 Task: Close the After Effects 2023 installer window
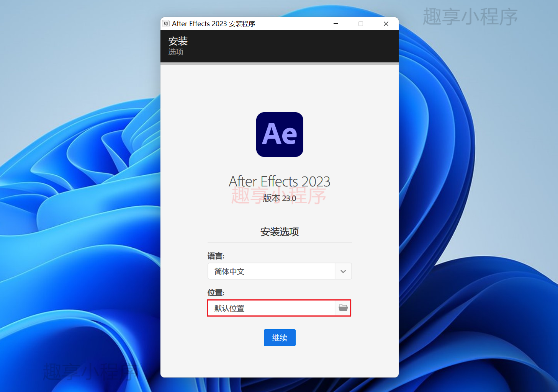[x=386, y=24]
